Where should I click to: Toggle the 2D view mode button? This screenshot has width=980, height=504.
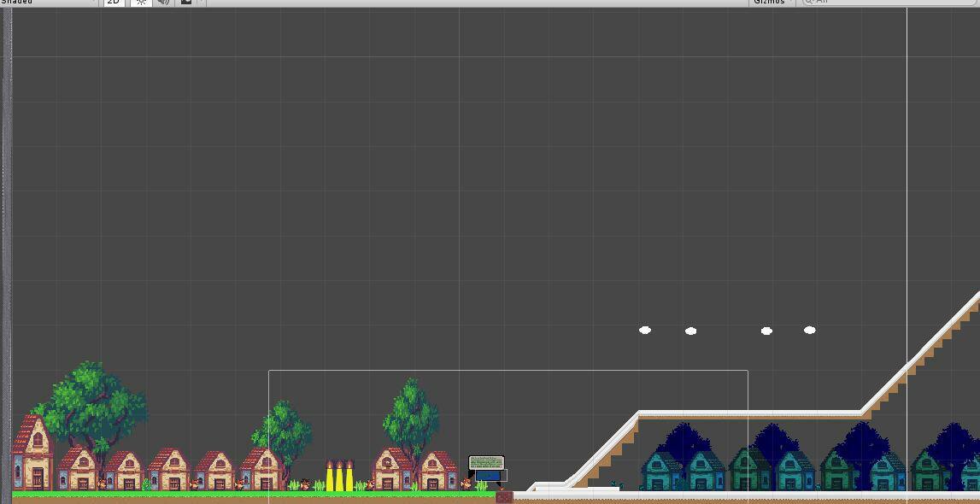[114, 2]
